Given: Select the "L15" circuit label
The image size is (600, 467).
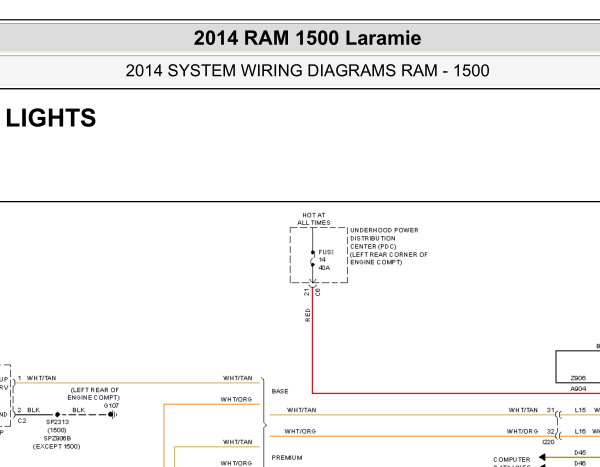Looking at the screenshot, I should click(x=580, y=410).
